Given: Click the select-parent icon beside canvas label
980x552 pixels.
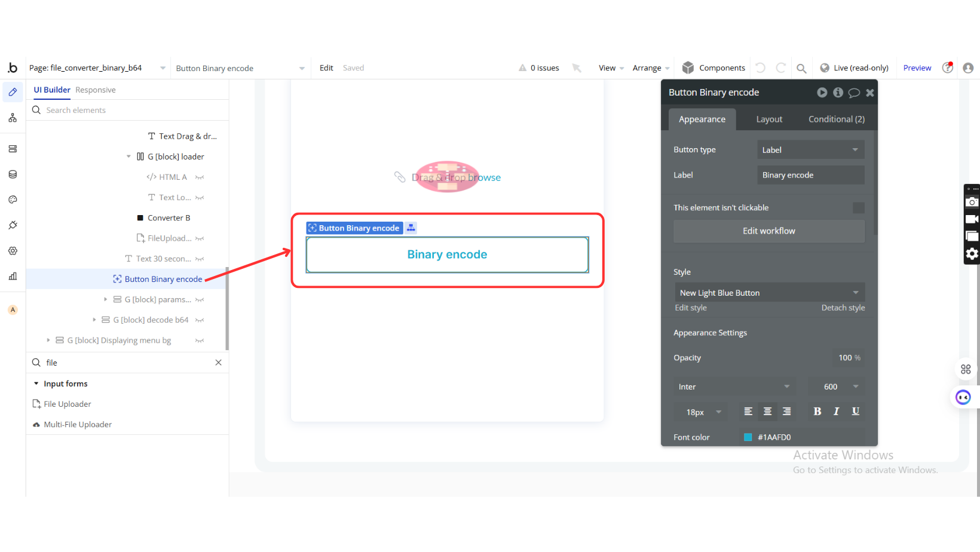Looking at the screenshot, I should [411, 228].
